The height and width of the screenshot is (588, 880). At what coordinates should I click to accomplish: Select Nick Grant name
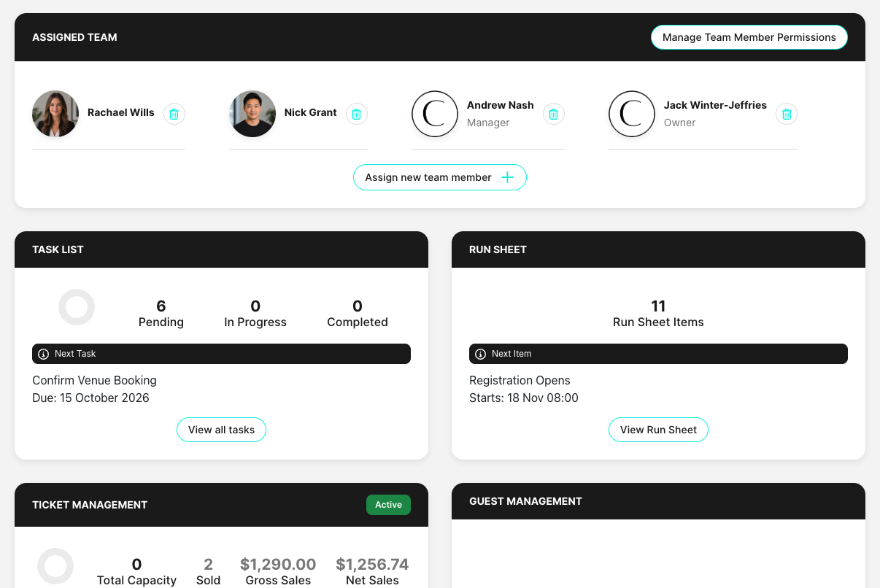(x=311, y=112)
